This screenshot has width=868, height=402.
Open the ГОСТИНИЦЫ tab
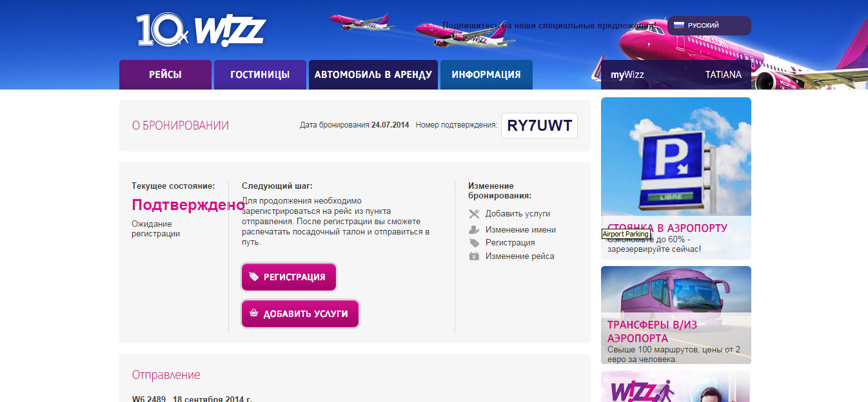point(260,75)
